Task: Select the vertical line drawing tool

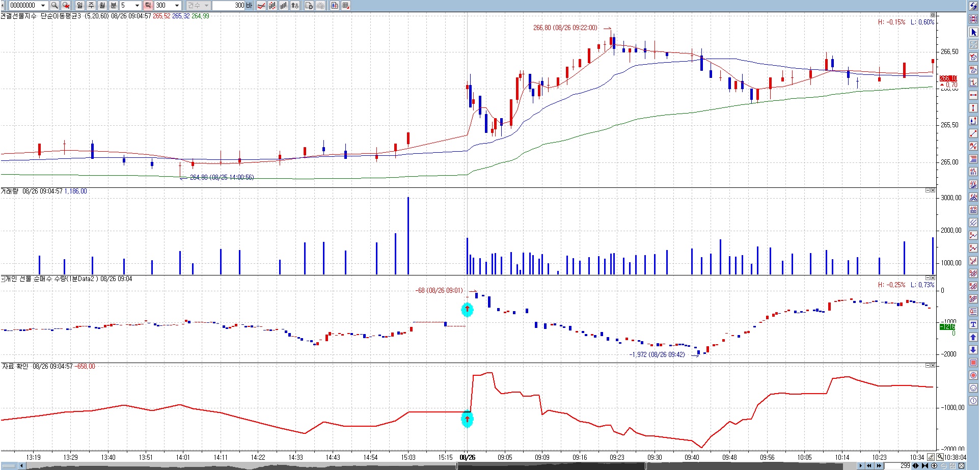Action: [x=973, y=108]
